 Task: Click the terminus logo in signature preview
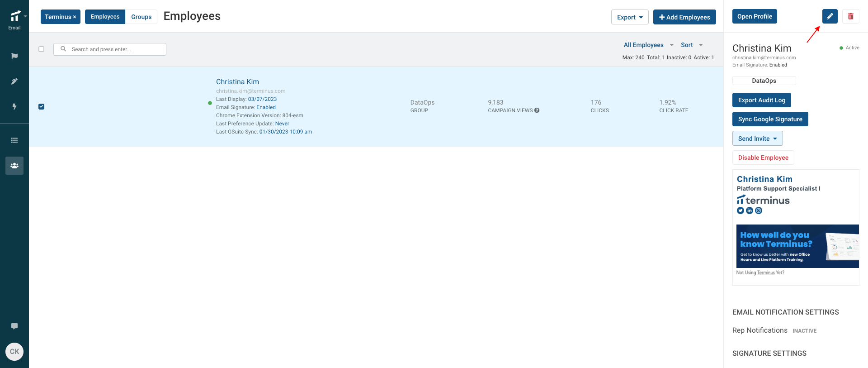[763, 200]
